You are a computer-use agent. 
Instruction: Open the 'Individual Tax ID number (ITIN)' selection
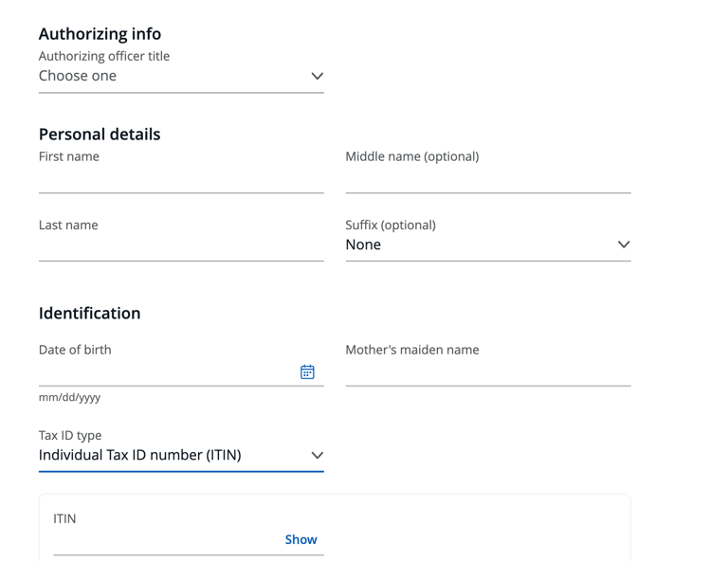point(171,456)
